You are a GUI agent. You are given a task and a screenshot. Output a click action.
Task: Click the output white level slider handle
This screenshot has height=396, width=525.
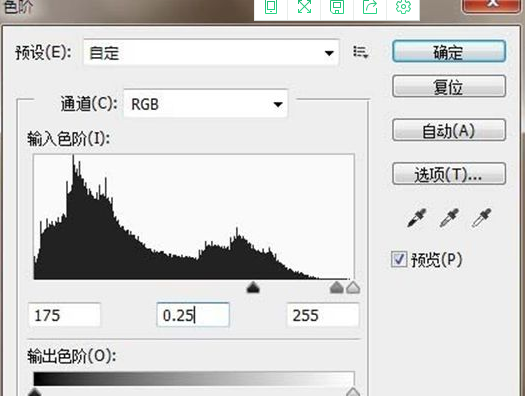353,392
